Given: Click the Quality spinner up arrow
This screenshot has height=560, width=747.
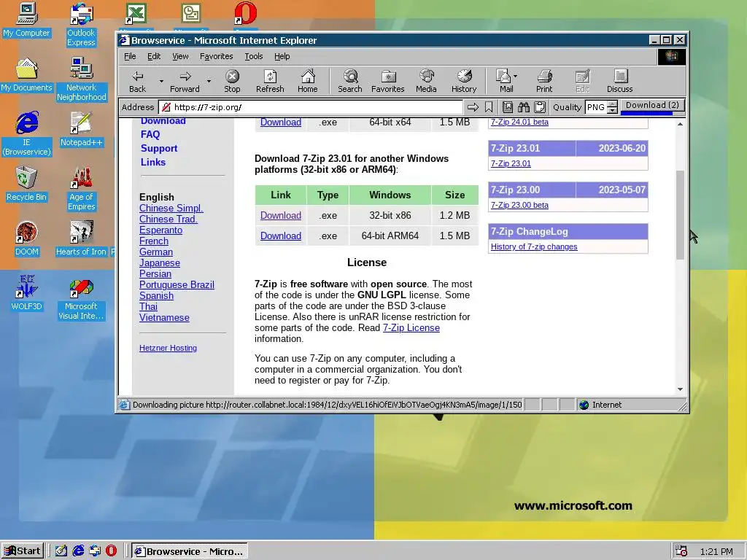Looking at the screenshot, I should (613, 104).
